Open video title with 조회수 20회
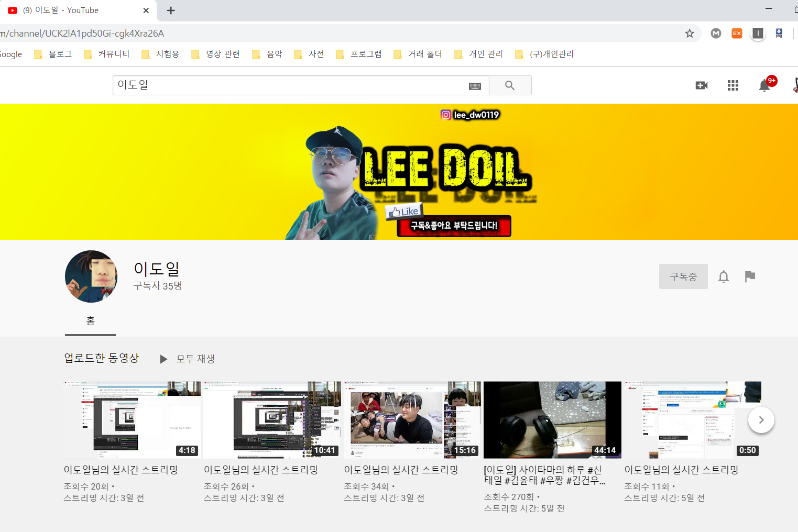This screenshot has width=798, height=532. click(x=121, y=470)
